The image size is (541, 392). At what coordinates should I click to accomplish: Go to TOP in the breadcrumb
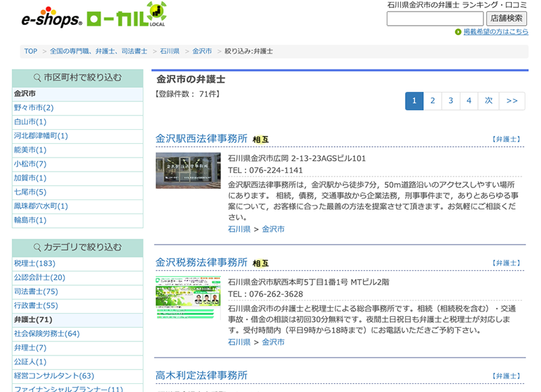(30, 51)
